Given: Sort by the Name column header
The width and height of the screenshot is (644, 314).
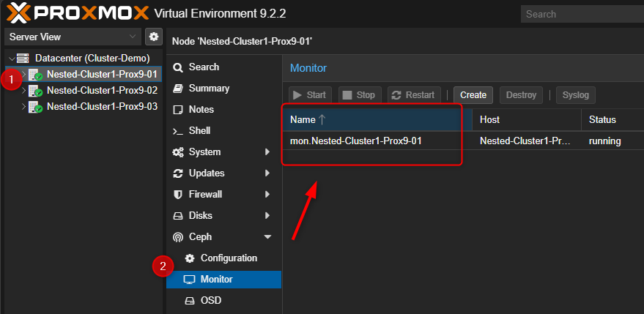Looking at the screenshot, I should [x=377, y=120].
